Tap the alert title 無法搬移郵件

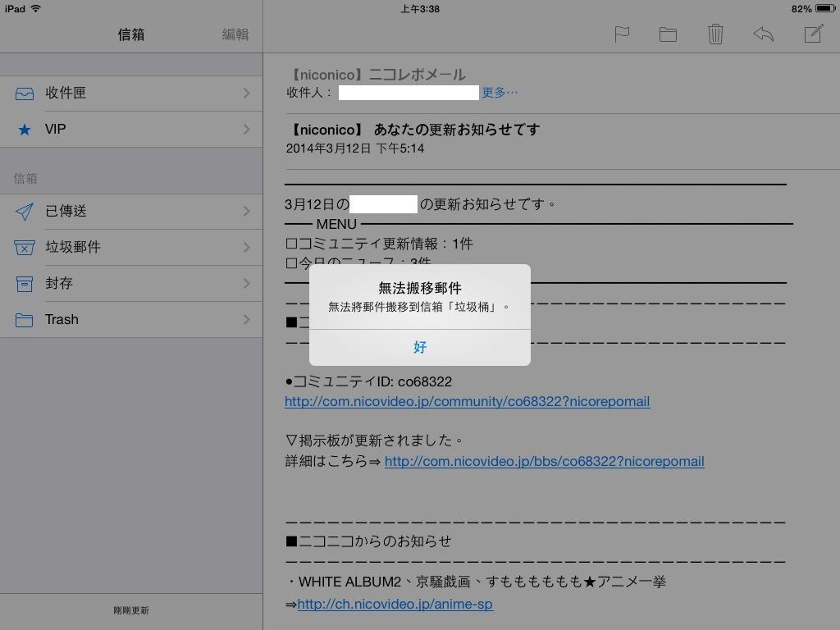click(x=420, y=288)
